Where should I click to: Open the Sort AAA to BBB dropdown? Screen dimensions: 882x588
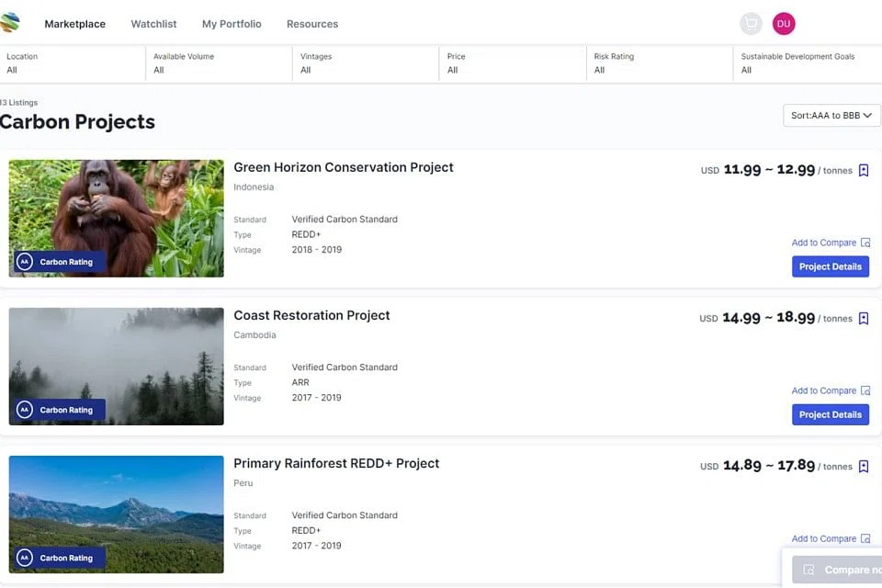(x=831, y=116)
